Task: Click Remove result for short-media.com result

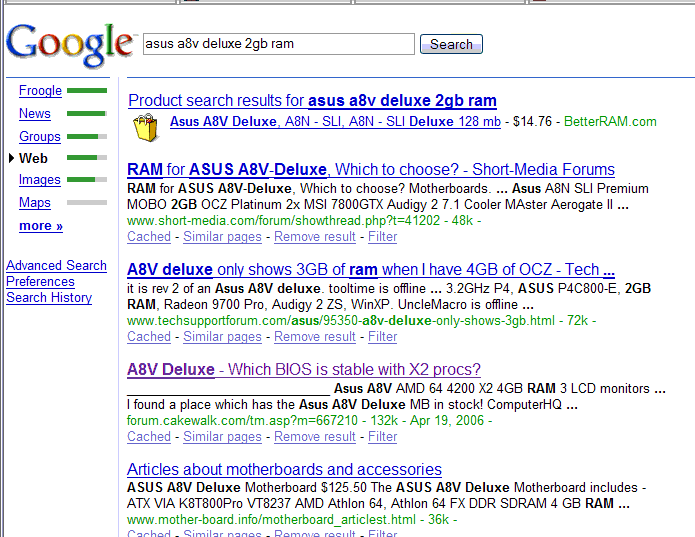Action: (x=315, y=237)
